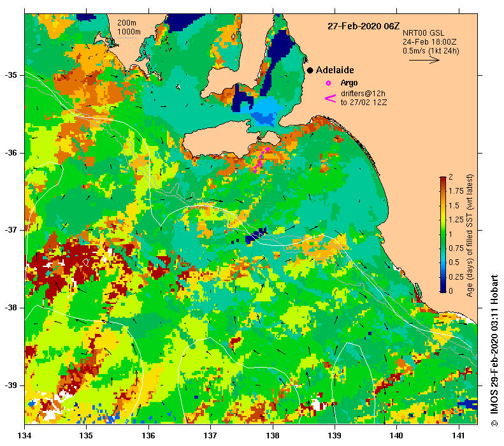The width and height of the screenshot is (504, 446).
Task: Click the colorbar's dark blue 0 end
Action: pos(443,290)
